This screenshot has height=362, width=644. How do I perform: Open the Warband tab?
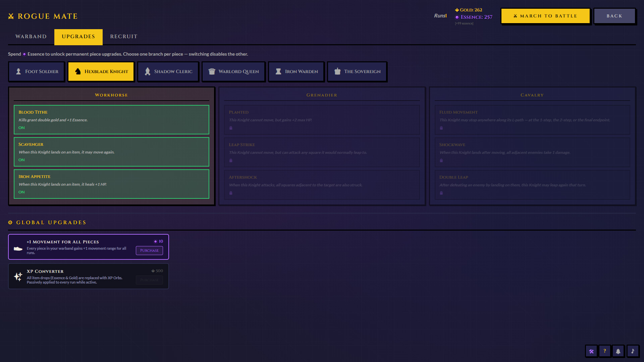click(31, 37)
